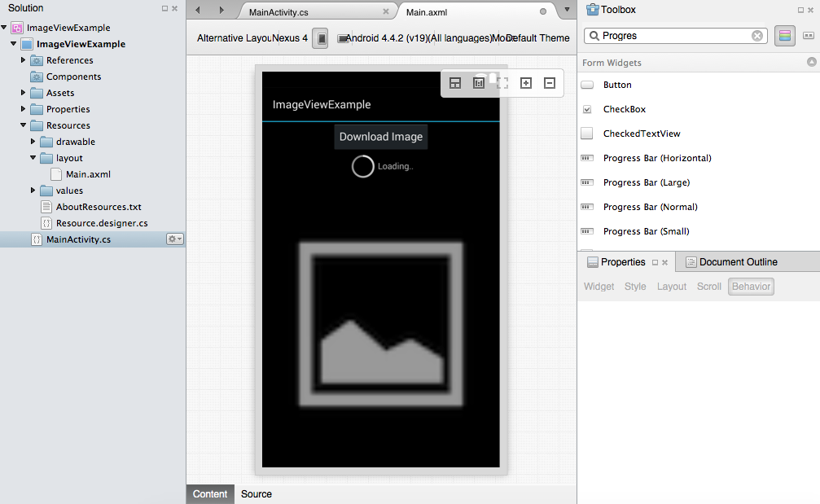
Task: Open the Properties panel tab
Action: click(623, 262)
